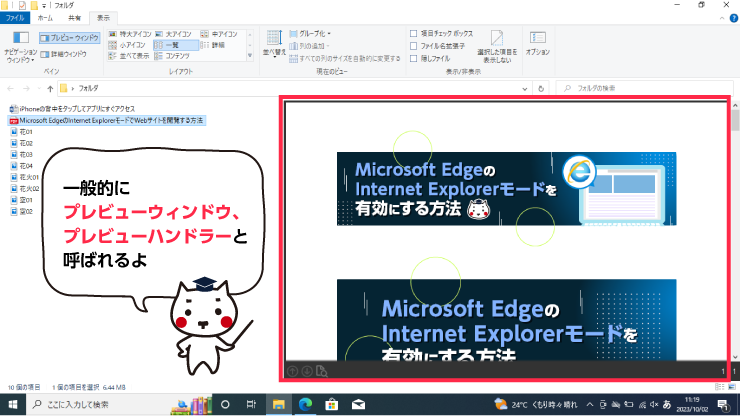740x416 pixels.
Task: Expand the layout gallery more arrow
Action: (x=250, y=56)
